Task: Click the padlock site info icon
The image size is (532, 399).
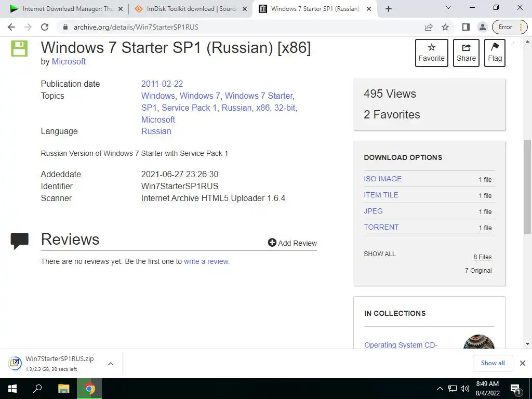Action: [65, 27]
